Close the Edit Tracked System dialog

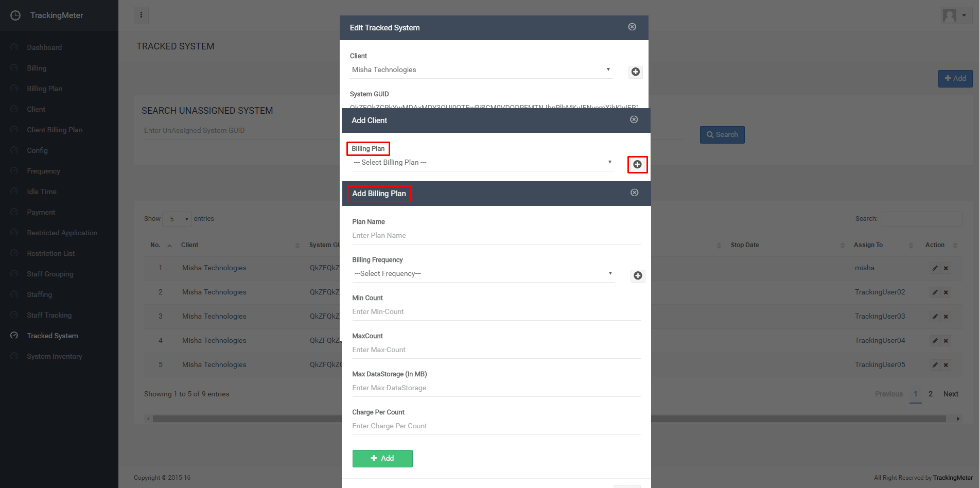tap(632, 27)
